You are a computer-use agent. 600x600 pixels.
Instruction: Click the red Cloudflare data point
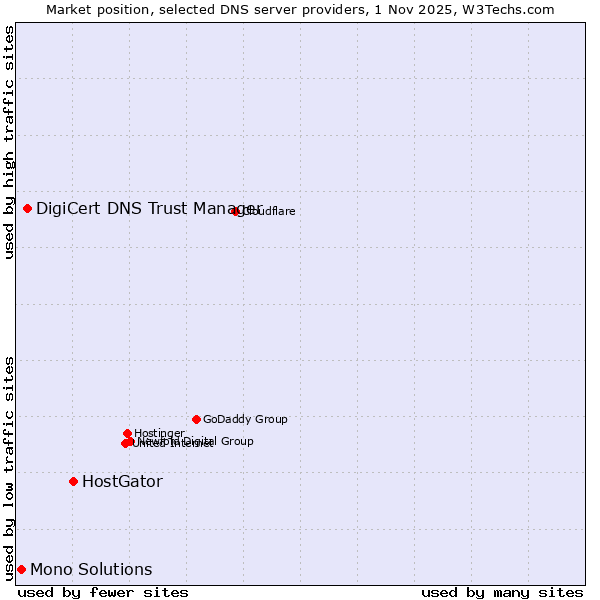(236, 211)
